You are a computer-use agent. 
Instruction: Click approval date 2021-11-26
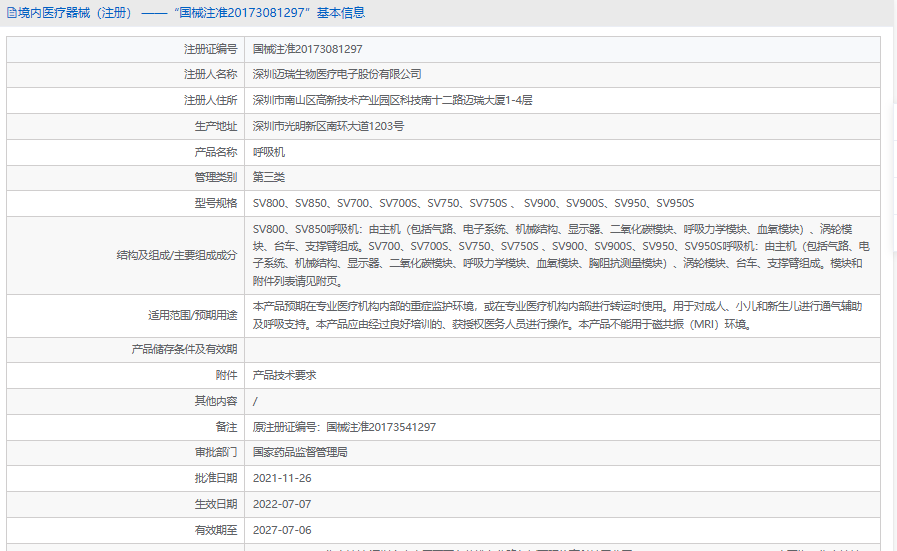(x=282, y=478)
